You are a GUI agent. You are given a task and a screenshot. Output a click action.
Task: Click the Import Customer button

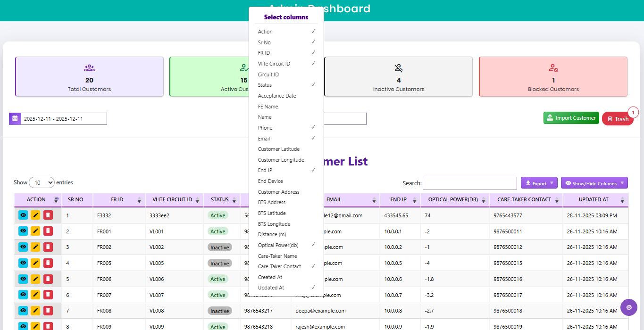(571, 118)
